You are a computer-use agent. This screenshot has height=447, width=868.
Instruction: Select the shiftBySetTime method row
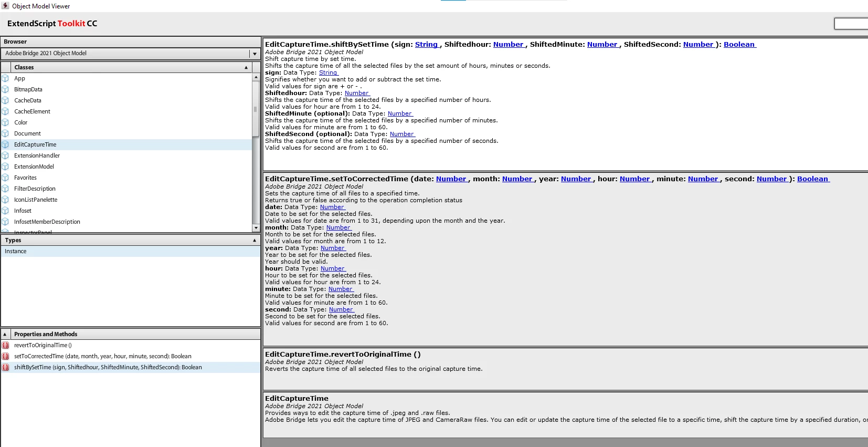(x=130, y=367)
